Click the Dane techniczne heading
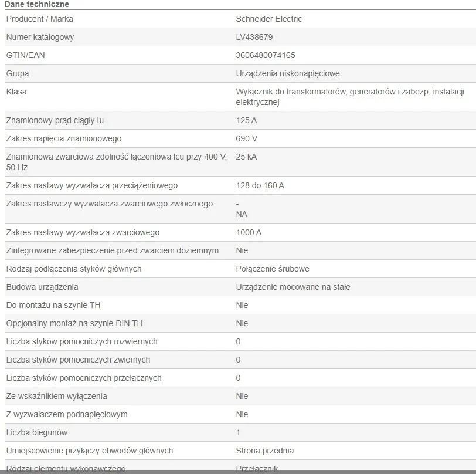The width and height of the screenshot is (476, 474). (x=36, y=4)
